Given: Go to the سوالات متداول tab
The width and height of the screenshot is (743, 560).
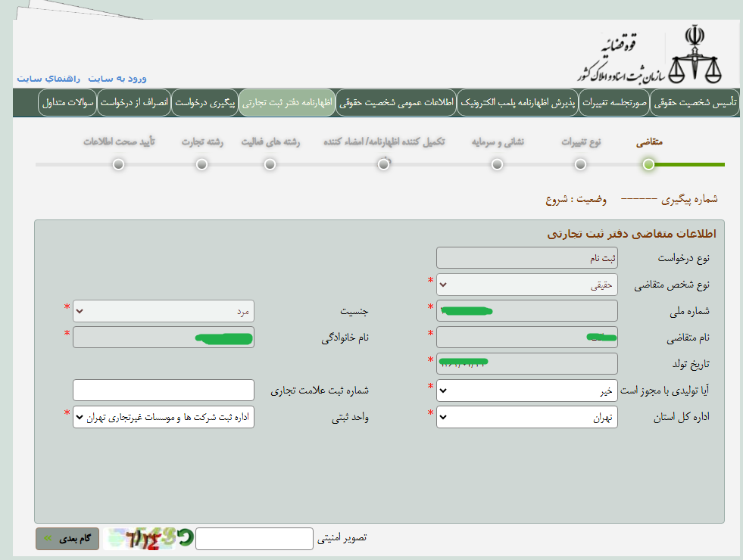Looking at the screenshot, I should coord(67,102).
